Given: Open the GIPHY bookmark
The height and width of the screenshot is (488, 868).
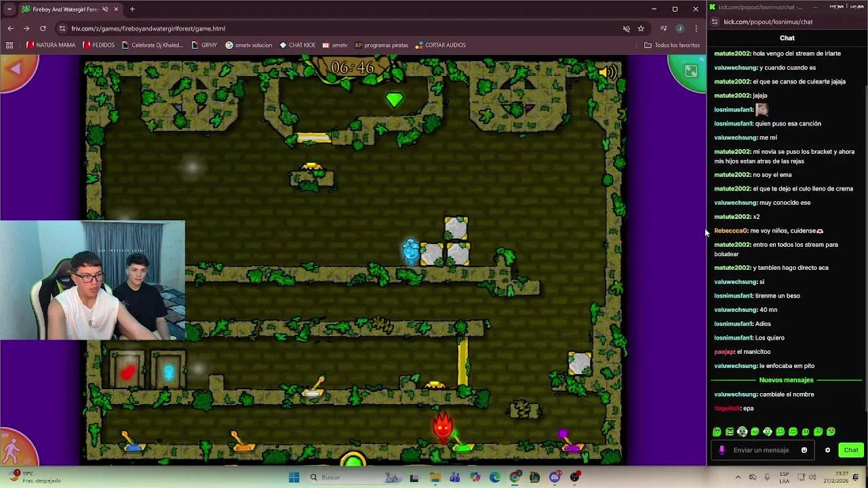Looking at the screenshot, I should tap(204, 45).
